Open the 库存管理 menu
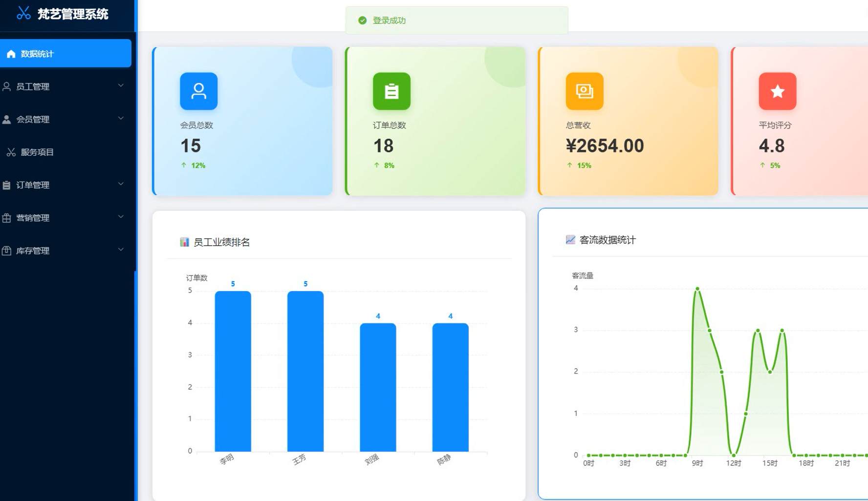The height and width of the screenshot is (501, 868). click(x=65, y=250)
